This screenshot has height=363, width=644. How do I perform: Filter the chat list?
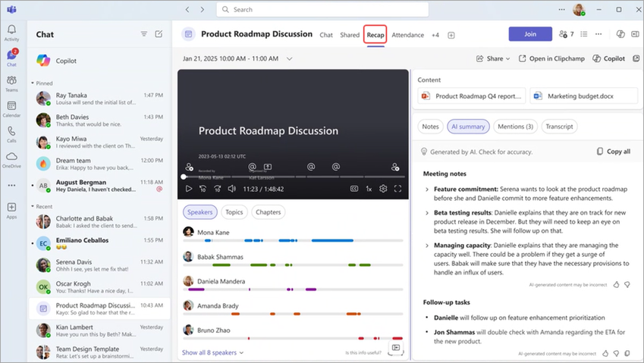pos(144,34)
